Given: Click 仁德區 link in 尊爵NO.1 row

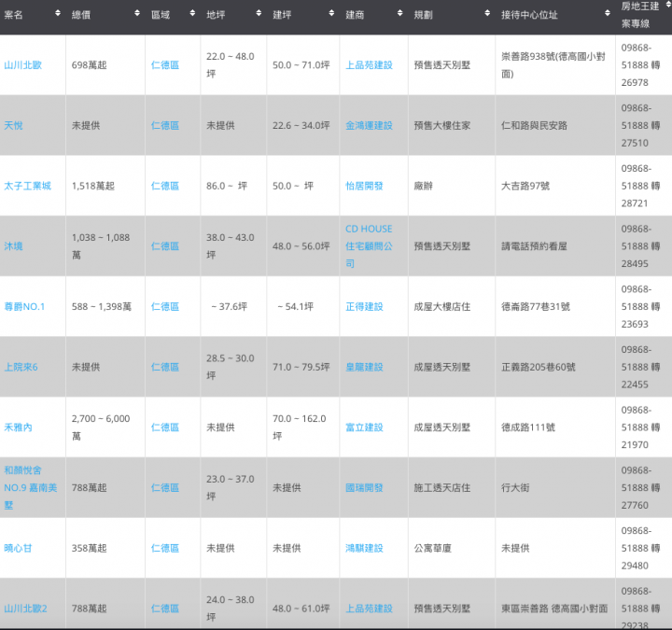Looking at the screenshot, I should pos(165,307).
